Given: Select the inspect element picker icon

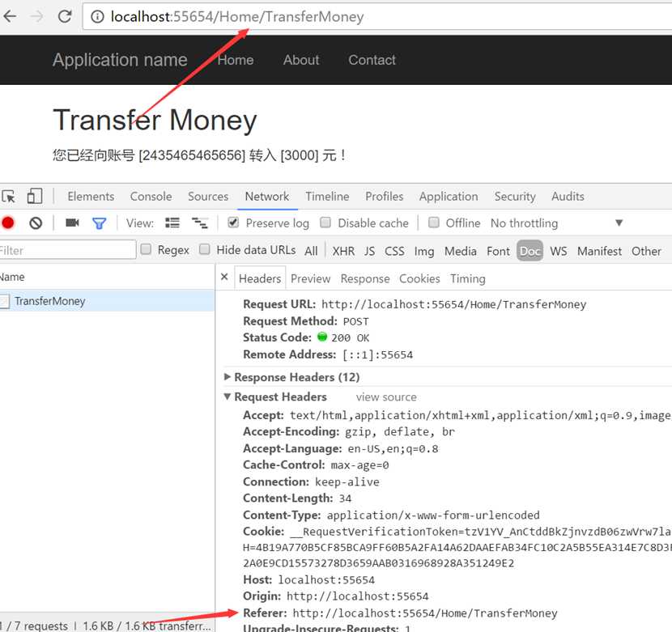Looking at the screenshot, I should [9, 197].
